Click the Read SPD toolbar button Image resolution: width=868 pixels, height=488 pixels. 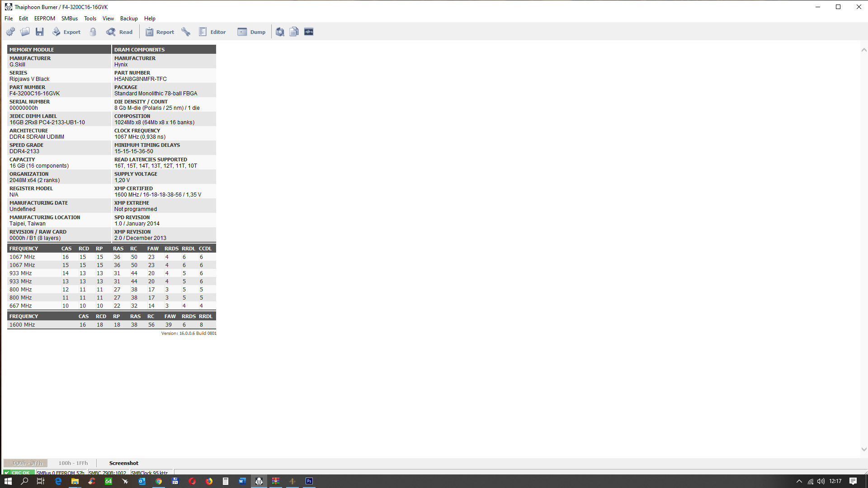119,32
